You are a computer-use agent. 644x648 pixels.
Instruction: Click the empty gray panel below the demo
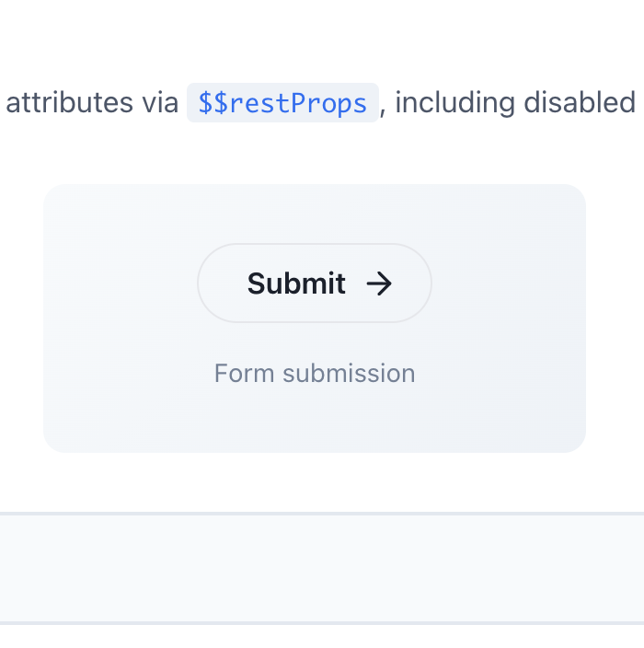coord(322,568)
